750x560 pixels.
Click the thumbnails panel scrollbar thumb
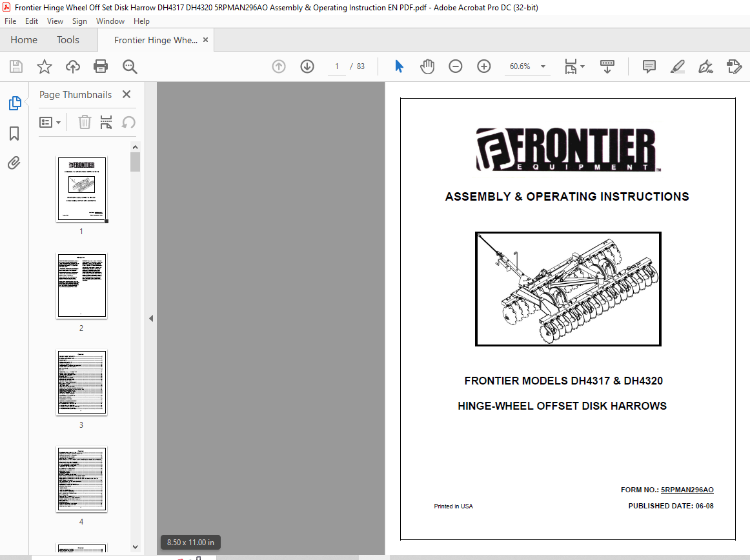(136, 162)
